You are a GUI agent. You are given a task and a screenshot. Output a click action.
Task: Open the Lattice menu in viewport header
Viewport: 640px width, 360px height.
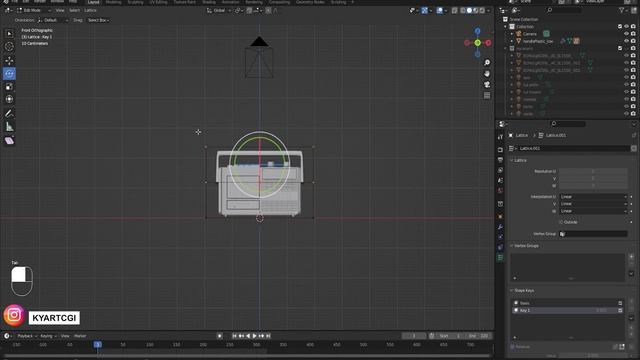[x=90, y=10]
